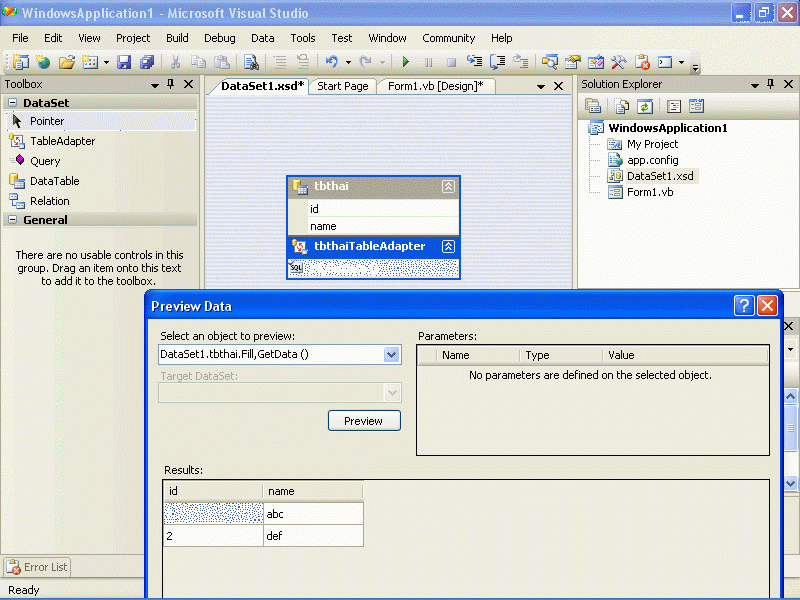This screenshot has width=800, height=600.
Task: Open the Data menu
Action: (263, 38)
